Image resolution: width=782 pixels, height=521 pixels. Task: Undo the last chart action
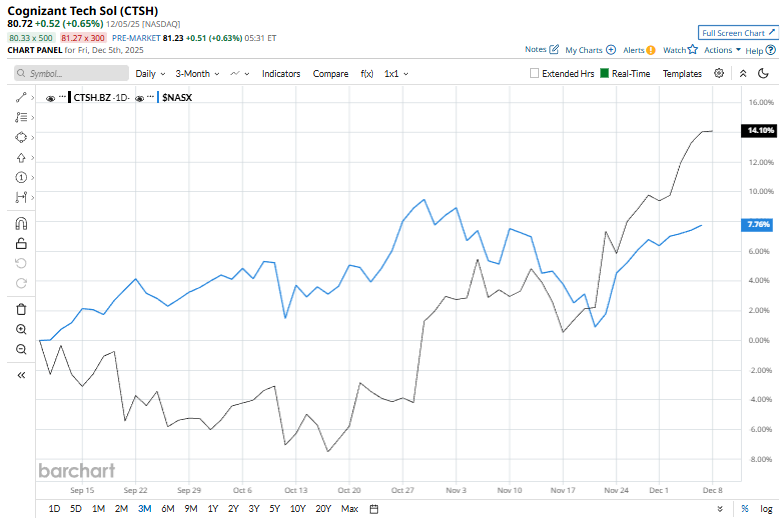[x=21, y=263]
